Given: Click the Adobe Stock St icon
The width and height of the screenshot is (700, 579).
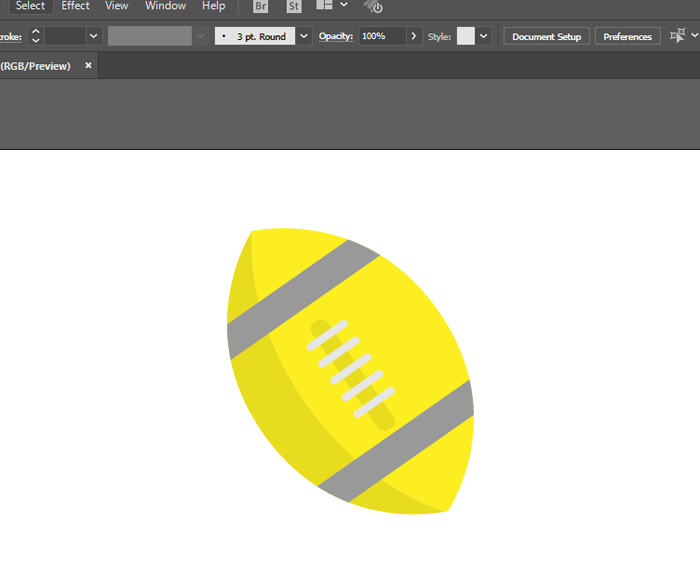Looking at the screenshot, I should [x=293, y=6].
